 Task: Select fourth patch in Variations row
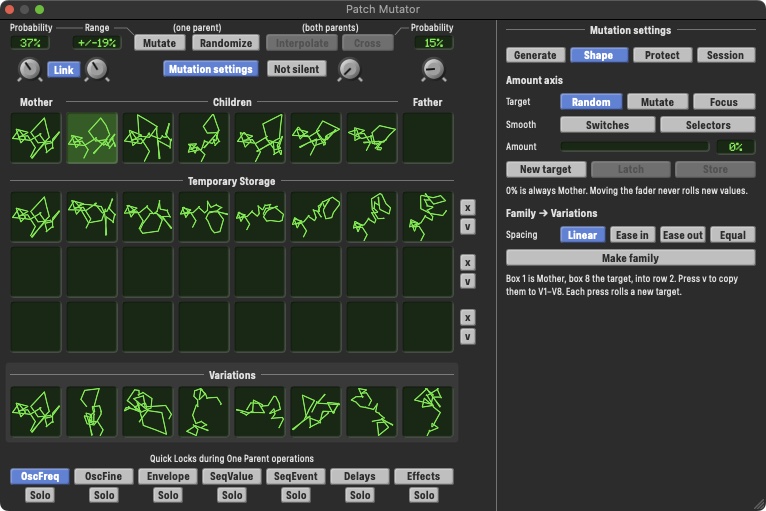(204, 411)
